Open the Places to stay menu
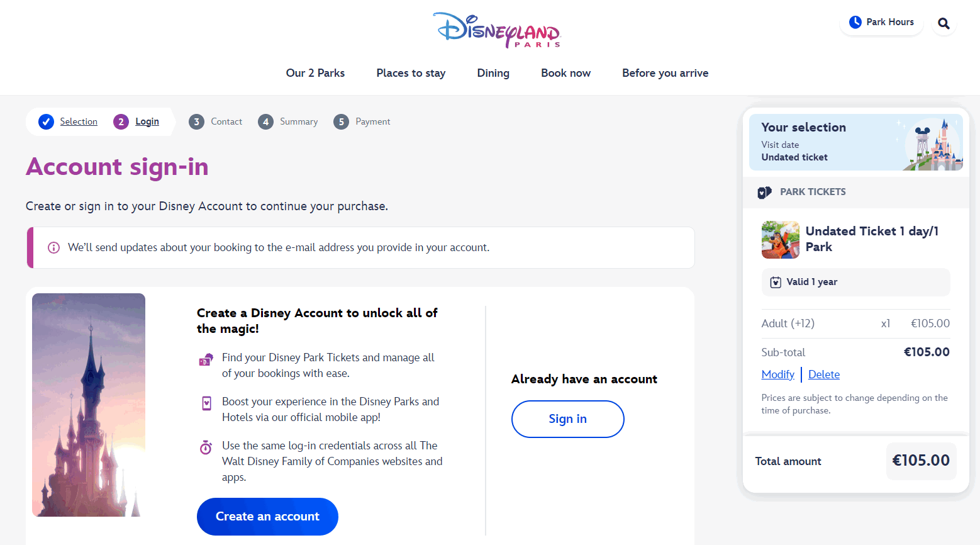980x545 pixels. (x=411, y=73)
